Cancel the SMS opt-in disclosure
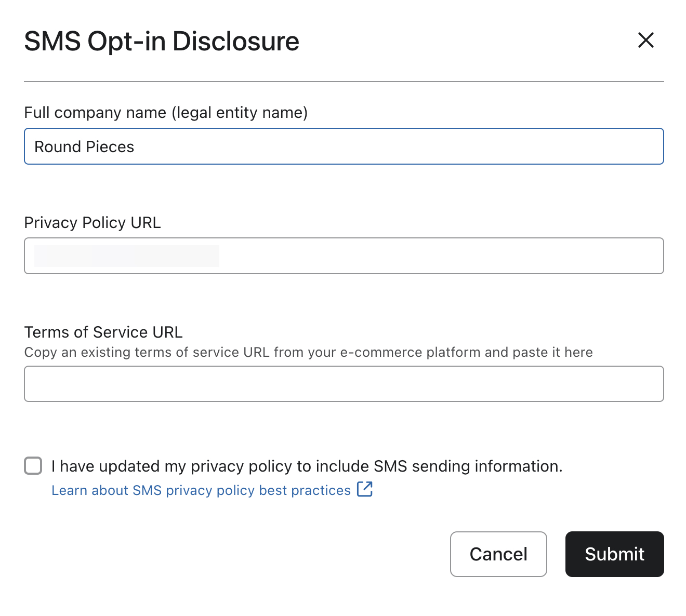 click(x=498, y=554)
